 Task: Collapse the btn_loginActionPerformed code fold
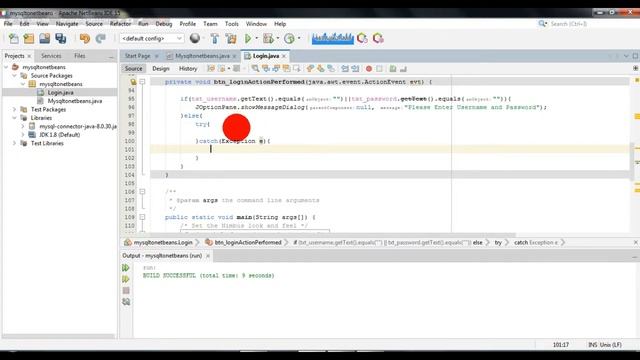click(x=142, y=82)
